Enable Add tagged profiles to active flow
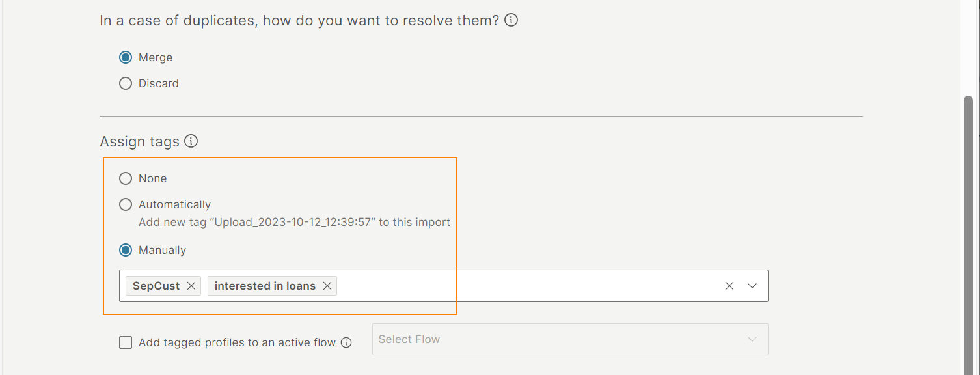The height and width of the screenshot is (375, 980). tap(126, 342)
